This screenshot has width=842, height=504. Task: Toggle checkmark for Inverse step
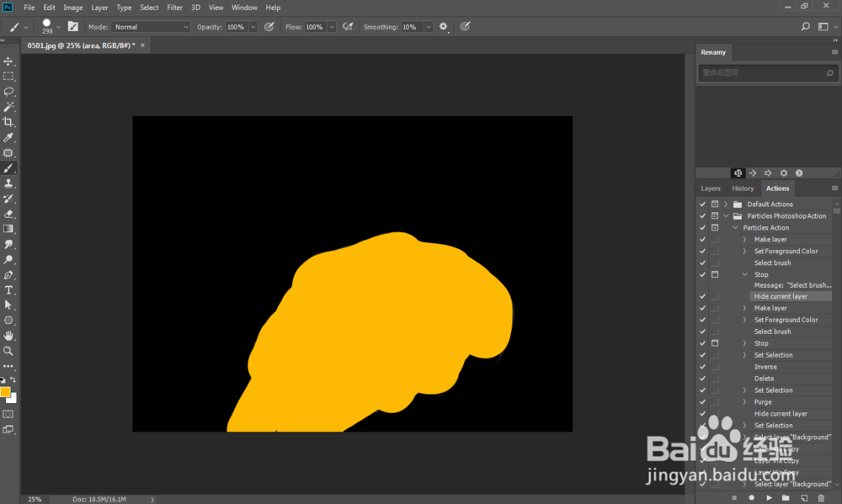(702, 367)
